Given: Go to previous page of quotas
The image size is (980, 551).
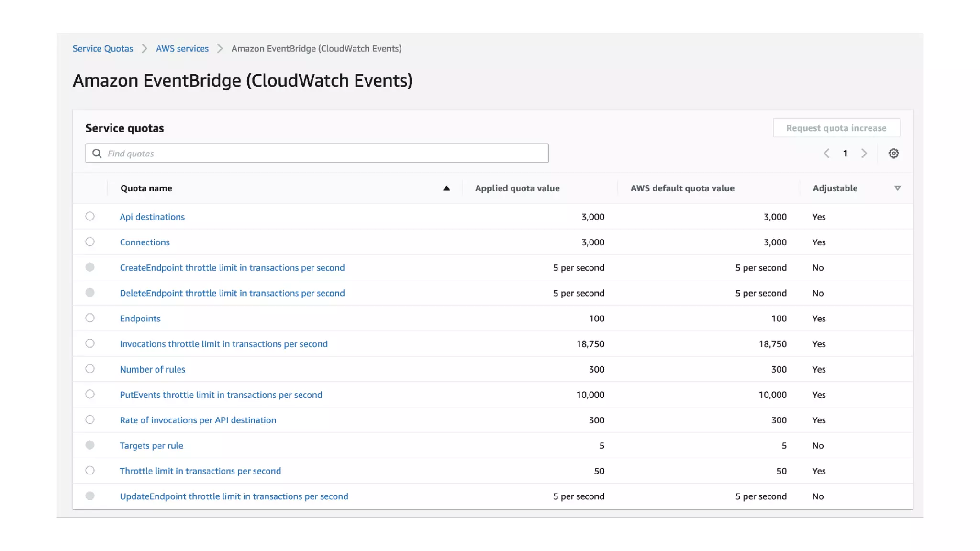Looking at the screenshot, I should 826,154.
